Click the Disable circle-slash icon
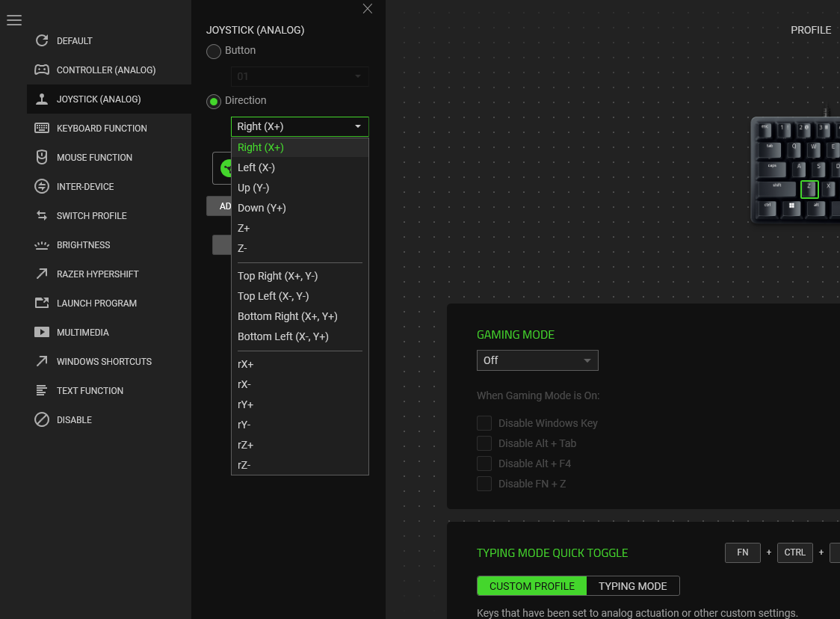 coord(42,419)
